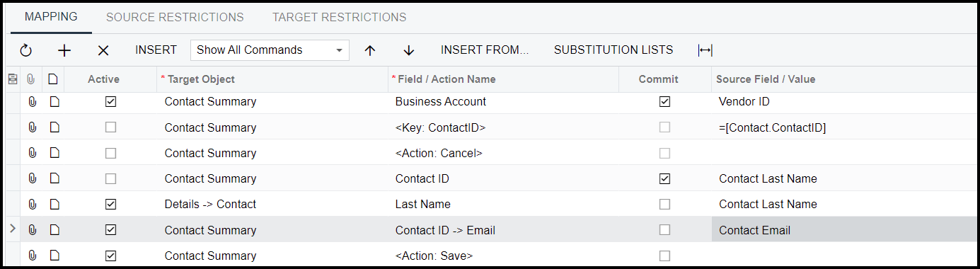Expand the selected row arrow indicator

pyautogui.click(x=12, y=229)
